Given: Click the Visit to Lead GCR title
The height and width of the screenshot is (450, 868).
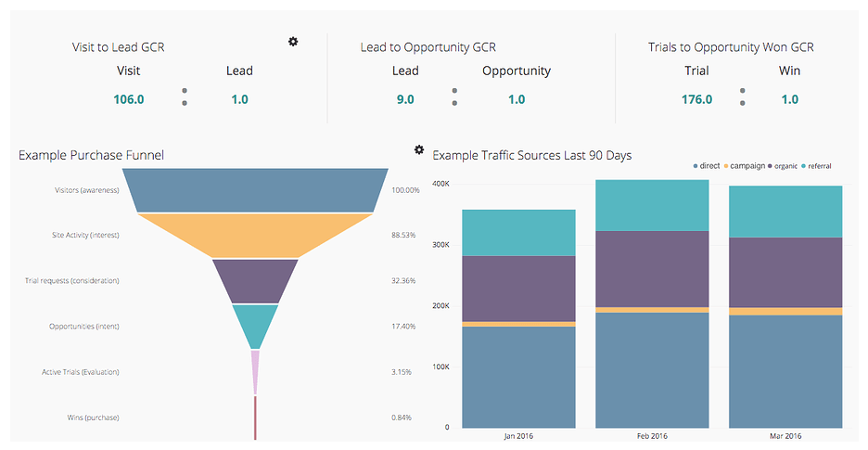Looking at the screenshot, I should 119,47.
